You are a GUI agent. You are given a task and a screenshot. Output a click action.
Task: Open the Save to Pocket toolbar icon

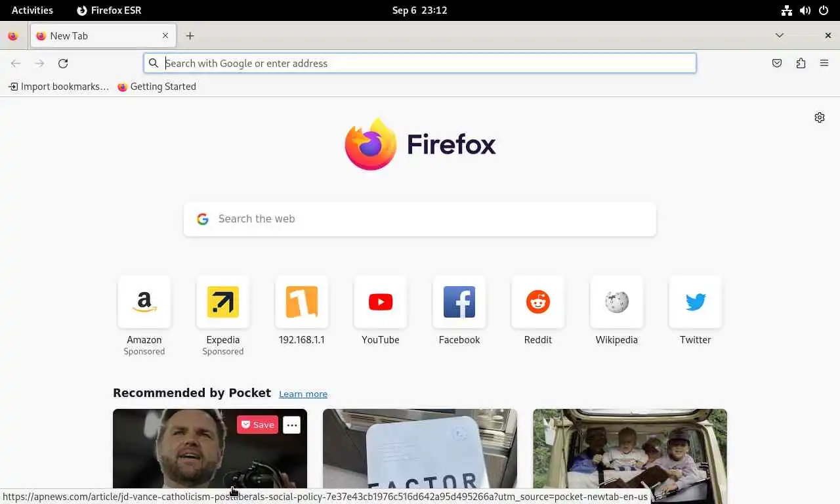click(x=777, y=64)
